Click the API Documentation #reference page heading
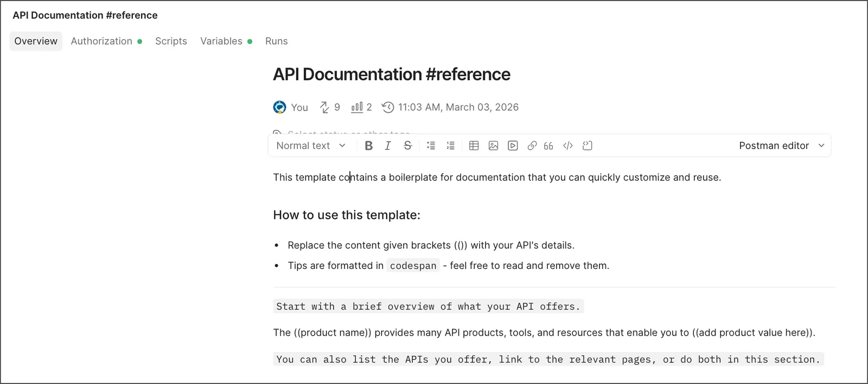The height and width of the screenshot is (384, 868). pos(392,74)
